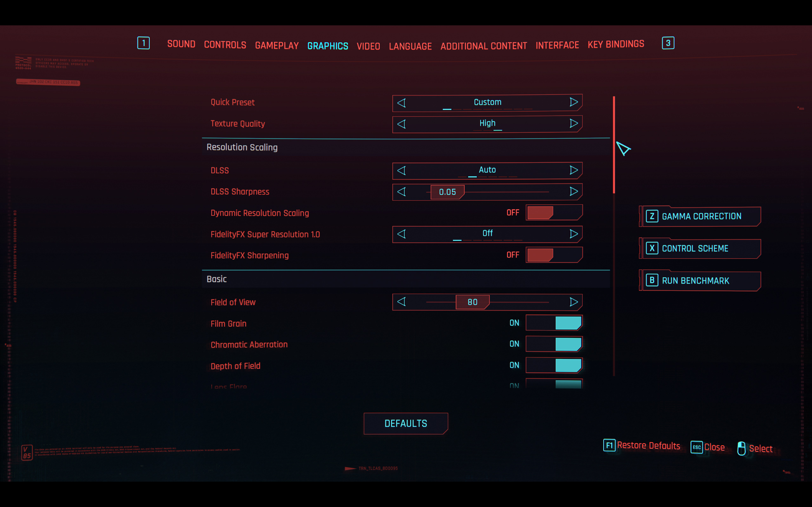Click the ESC Close key icon
Image resolution: width=812 pixels, height=507 pixels.
click(x=697, y=447)
